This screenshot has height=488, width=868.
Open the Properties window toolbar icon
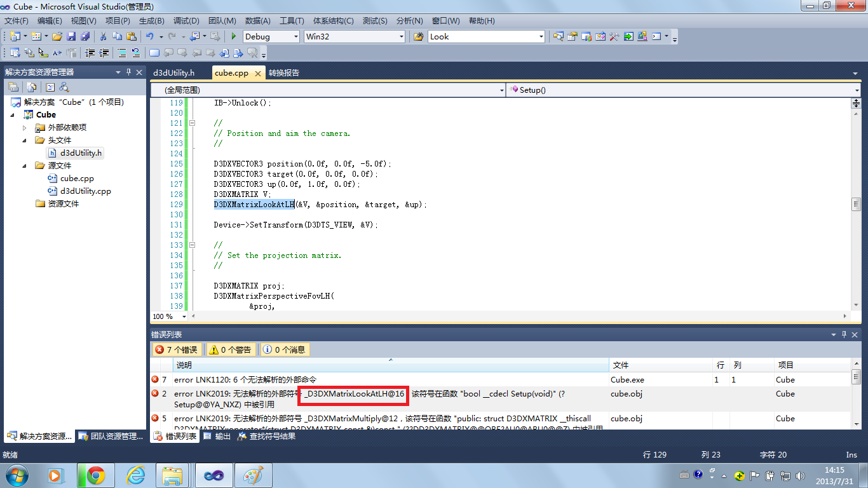pyautogui.click(x=573, y=37)
